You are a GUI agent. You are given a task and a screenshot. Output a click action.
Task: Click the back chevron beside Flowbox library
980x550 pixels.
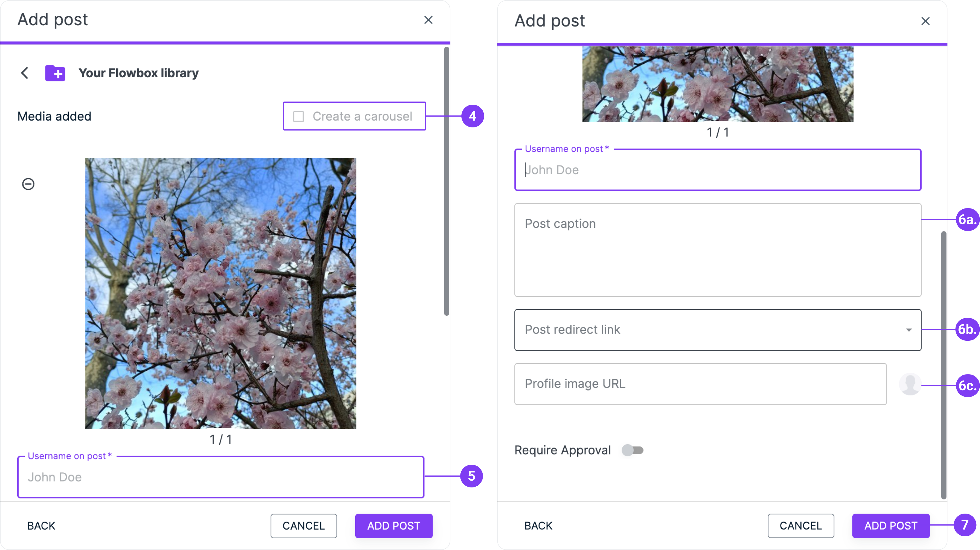(x=25, y=73)
